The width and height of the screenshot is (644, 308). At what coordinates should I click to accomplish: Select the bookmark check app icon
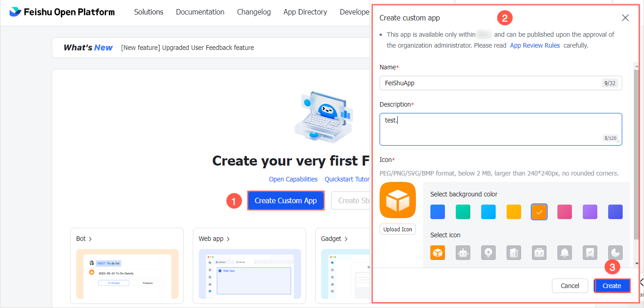click(590, 253)
